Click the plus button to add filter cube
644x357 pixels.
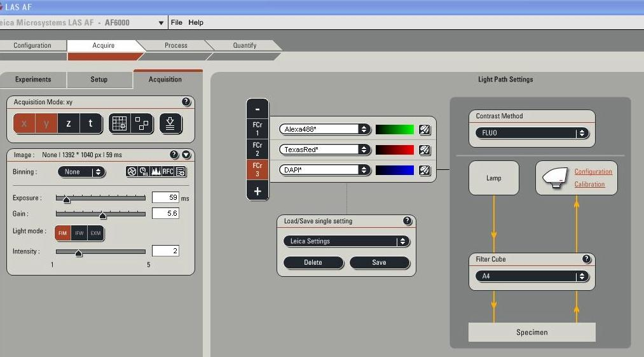[x=257, y=191]
